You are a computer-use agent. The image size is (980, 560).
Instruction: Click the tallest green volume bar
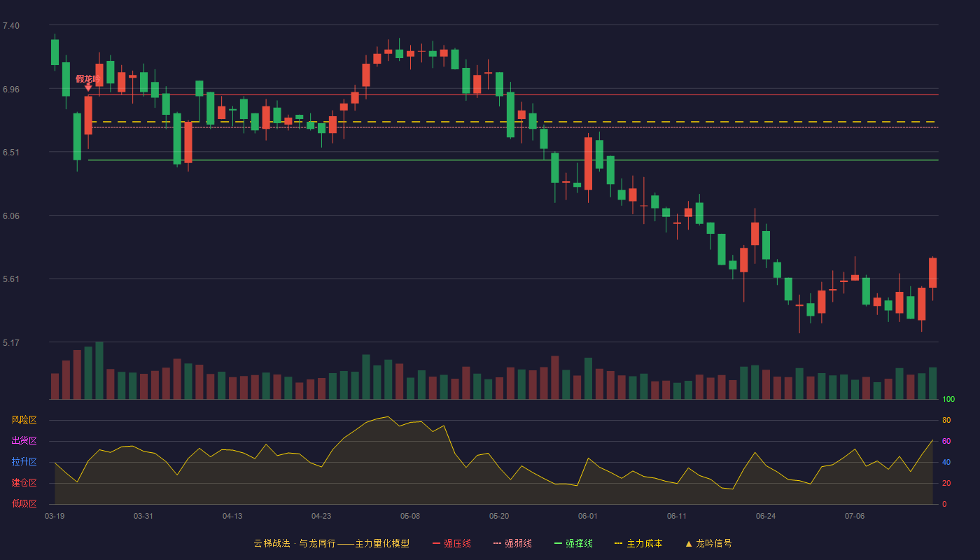[x=99, y=370]
